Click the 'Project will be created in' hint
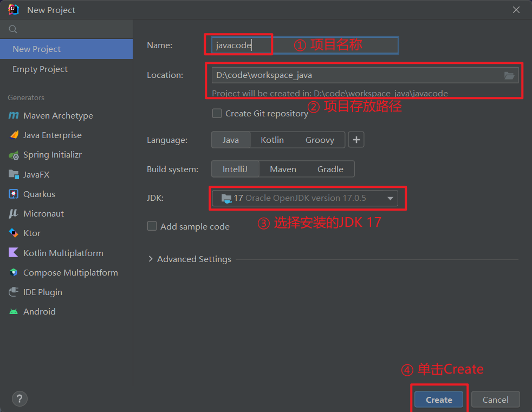Image resolution: width=532 pixels, height=412 pixels. [330, 93]
